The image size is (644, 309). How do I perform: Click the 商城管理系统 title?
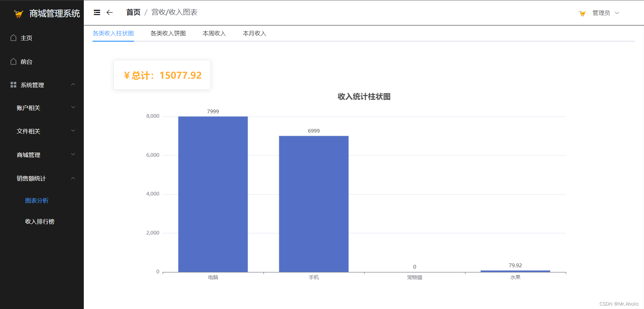coord(55,14)
